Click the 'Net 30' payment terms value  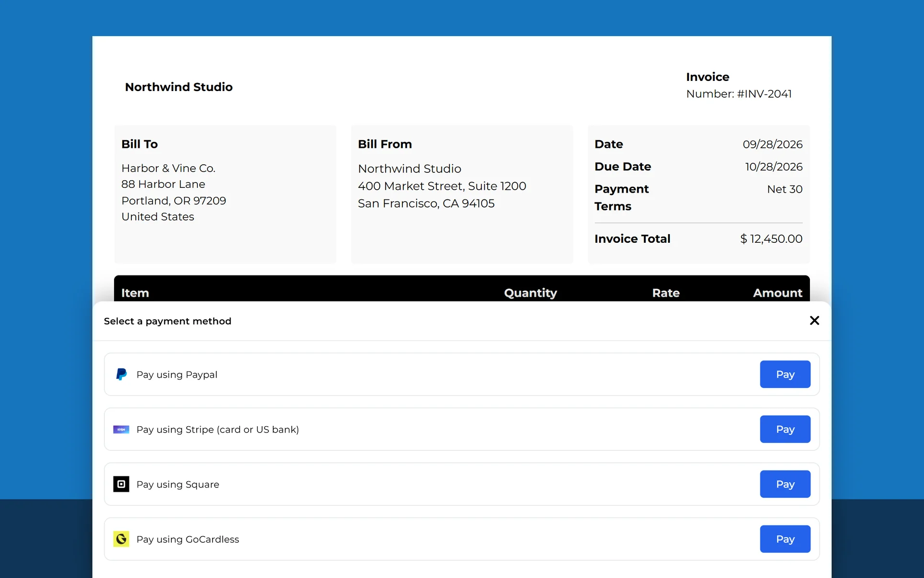pos(784,189)
